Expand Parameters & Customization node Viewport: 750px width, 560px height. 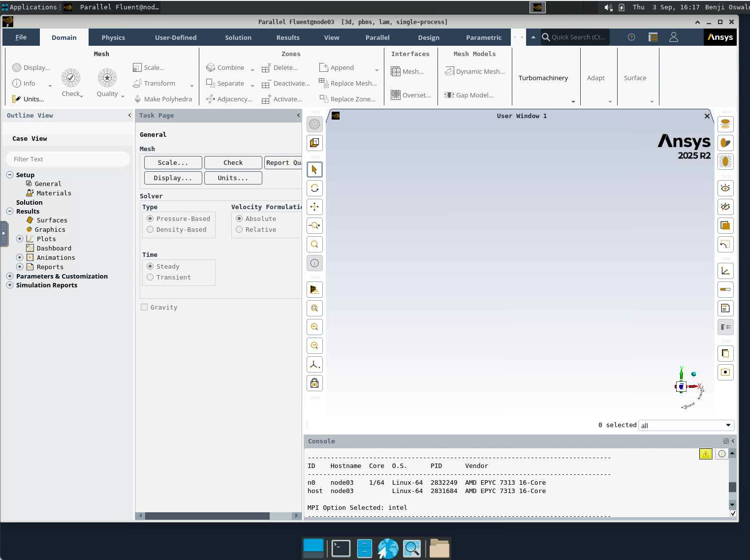pos(9,276)
